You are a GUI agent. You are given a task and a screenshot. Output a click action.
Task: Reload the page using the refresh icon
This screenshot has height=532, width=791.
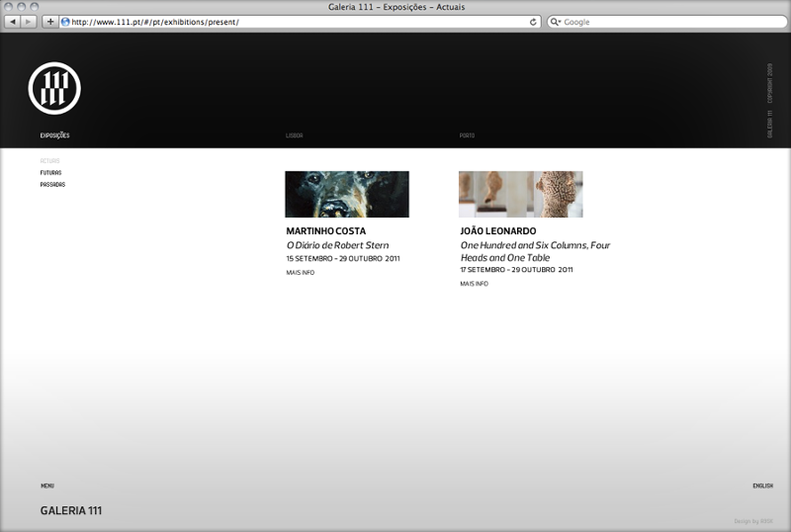534,22
